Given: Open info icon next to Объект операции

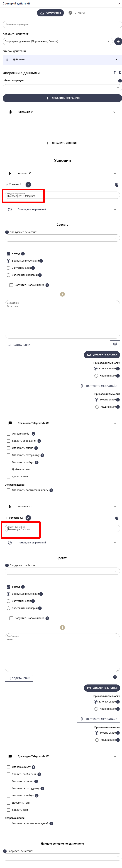Looking at the screenshot, I should click(120, 81).
